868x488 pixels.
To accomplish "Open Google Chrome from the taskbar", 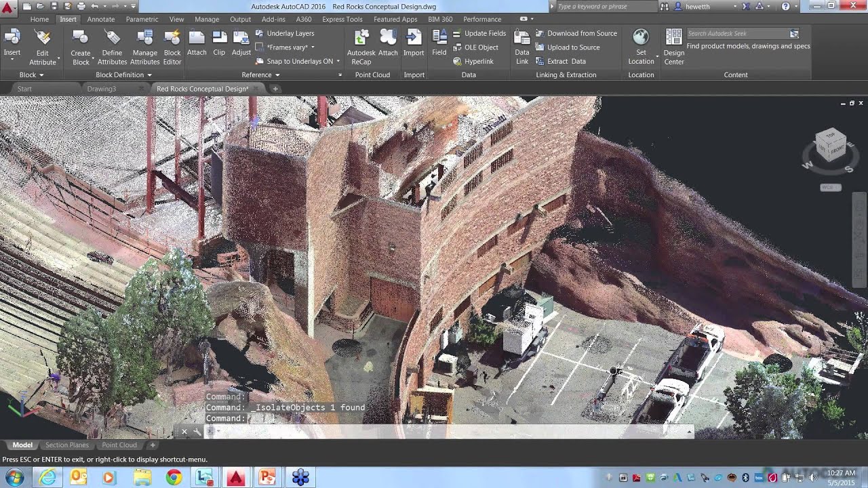I will (173, 477).
